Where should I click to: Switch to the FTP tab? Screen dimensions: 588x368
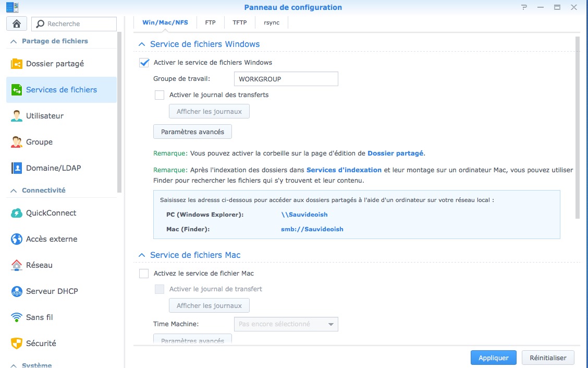[x=210, y=22]
